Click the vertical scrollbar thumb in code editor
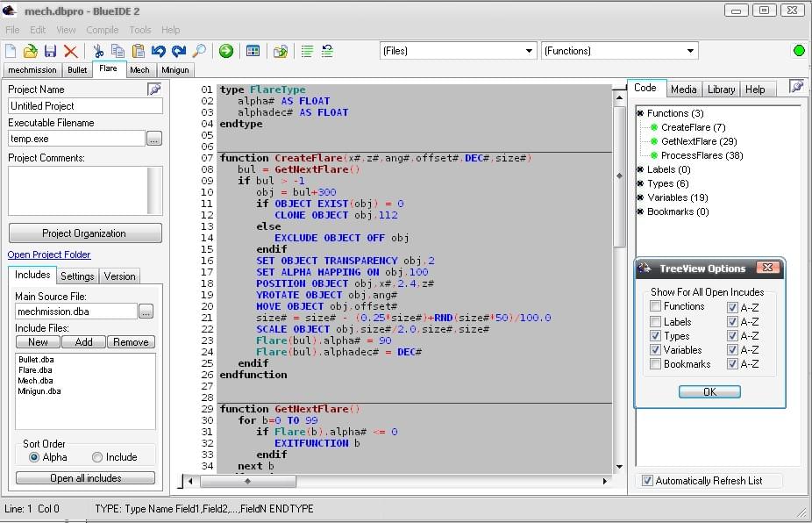Screen dimensions: 812x523 (619, 176)
